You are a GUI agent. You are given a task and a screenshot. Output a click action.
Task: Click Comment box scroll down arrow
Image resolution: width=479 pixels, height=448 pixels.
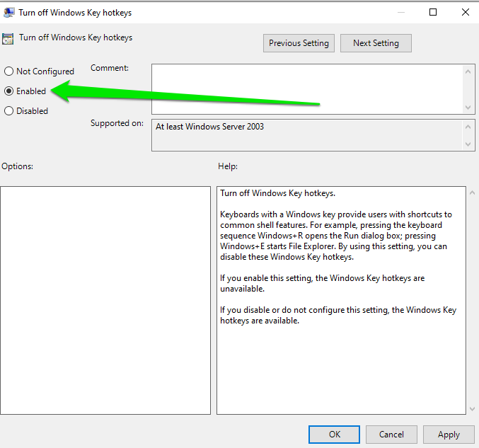(468, 108)
